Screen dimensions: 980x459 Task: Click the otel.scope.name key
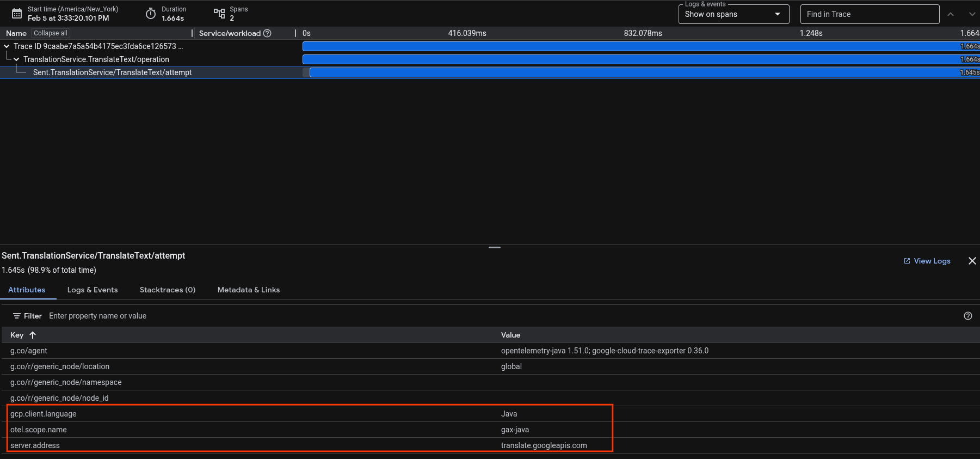(39, 430)
